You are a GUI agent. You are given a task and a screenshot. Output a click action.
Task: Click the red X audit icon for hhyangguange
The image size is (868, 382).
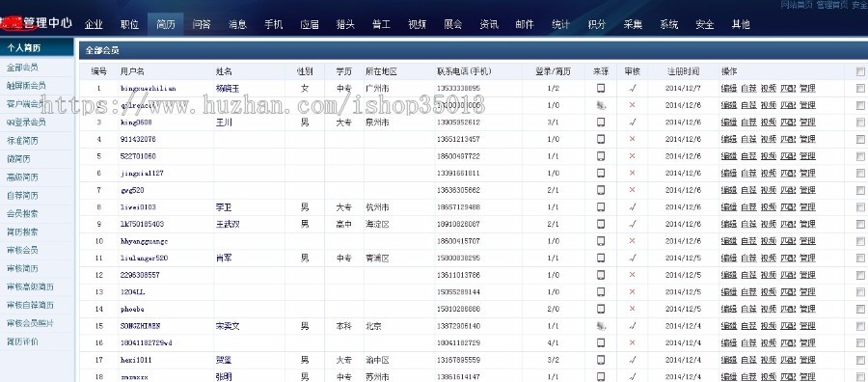tap(632, 241)
